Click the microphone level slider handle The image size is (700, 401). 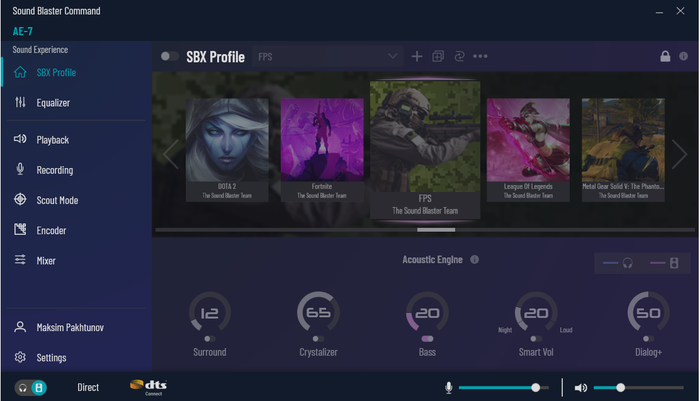pyautogui.click(x=536, y=388)
